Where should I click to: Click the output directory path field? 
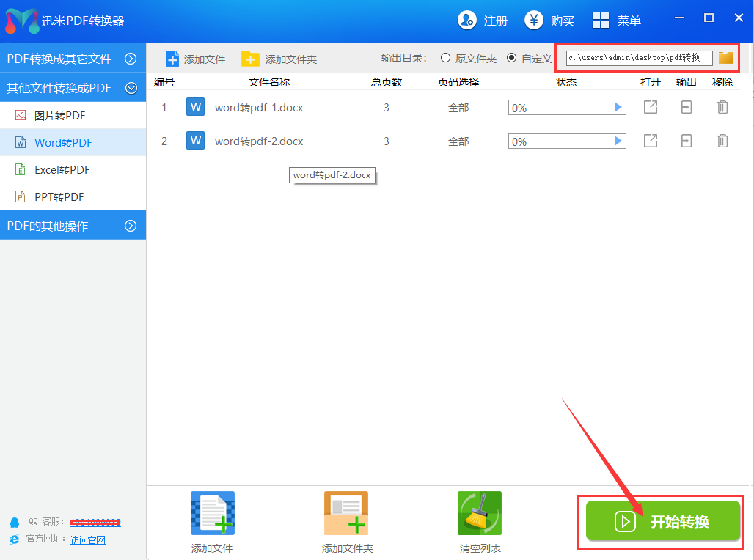click(x=638, y=58)
